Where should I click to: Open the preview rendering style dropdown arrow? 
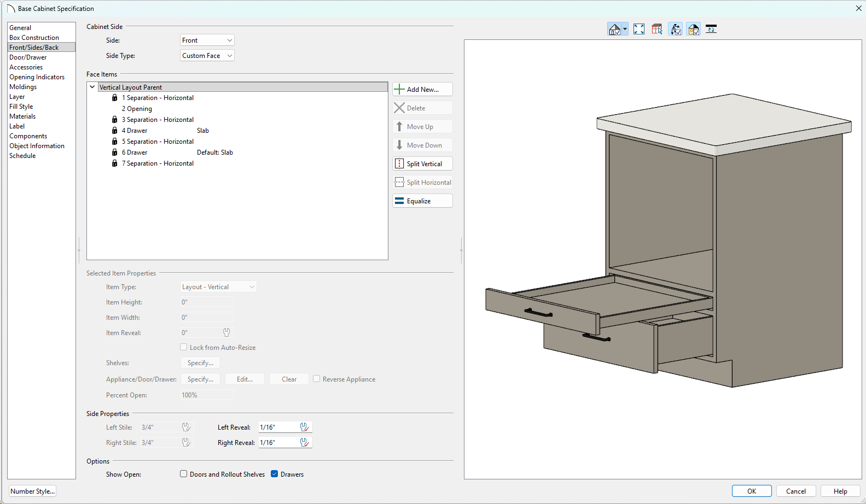coord(625,30)
